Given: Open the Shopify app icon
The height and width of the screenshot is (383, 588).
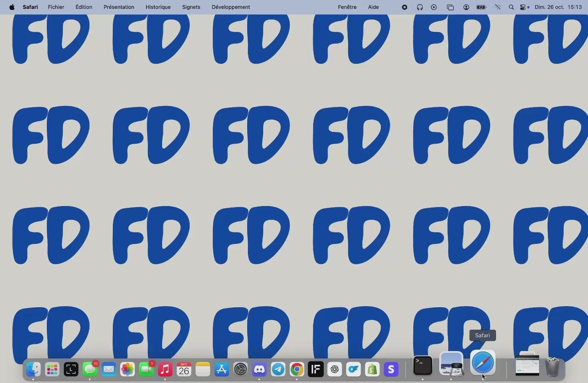Looking at the screenshot, I should (372, 370).
